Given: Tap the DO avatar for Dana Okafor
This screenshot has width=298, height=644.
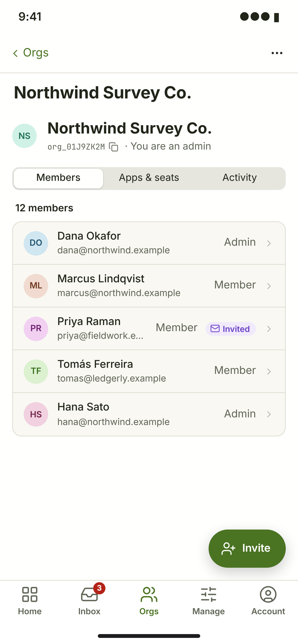Looking at the screenshot, I should [x=36, y=243].
